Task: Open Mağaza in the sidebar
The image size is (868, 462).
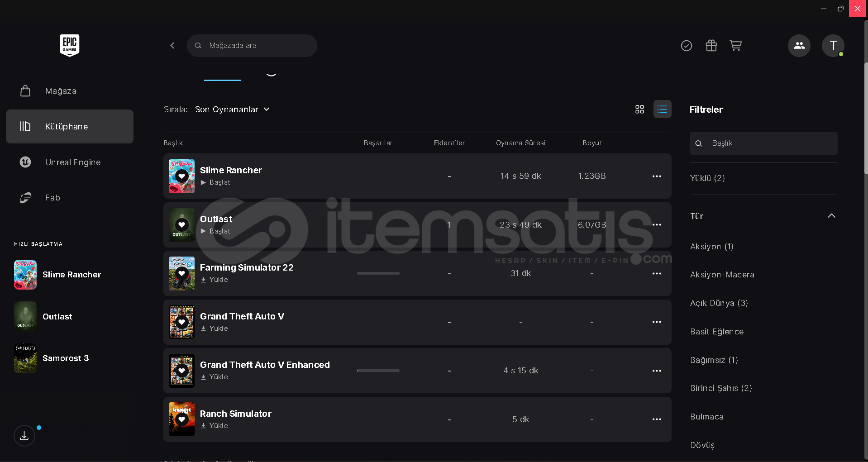Action: coord(70,91)
